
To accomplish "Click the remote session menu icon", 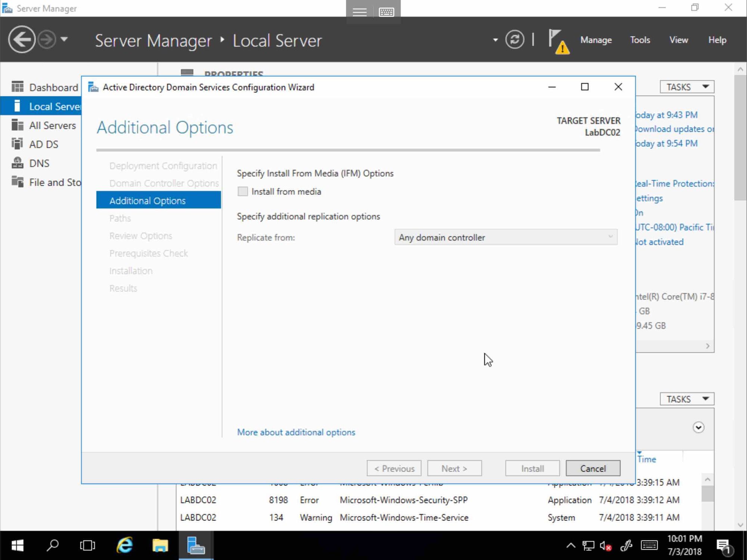I will [x=359, y=12].
